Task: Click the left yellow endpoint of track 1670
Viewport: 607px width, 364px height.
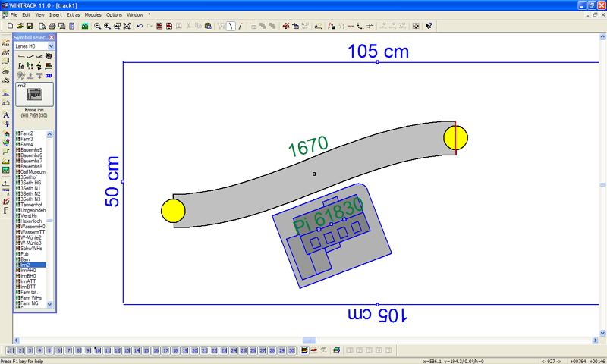Action: coord(173,211)
